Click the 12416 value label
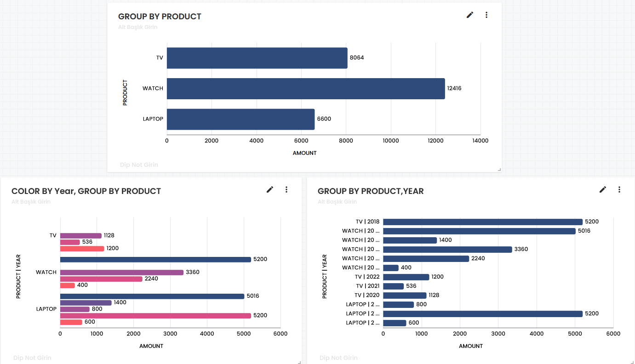Image resolution: width=635 pixels, height=364 pixels. 454,88
